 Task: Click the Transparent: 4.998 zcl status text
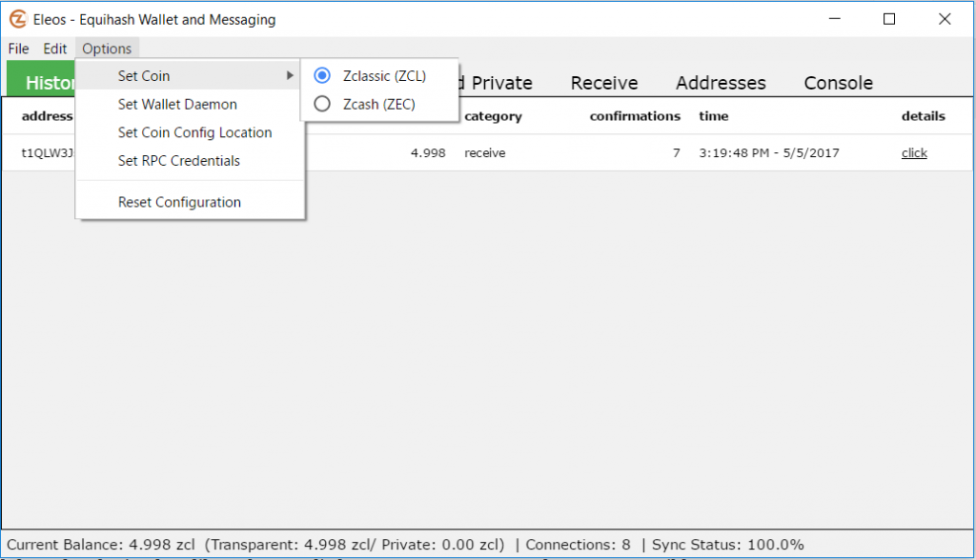click(292, 545)
